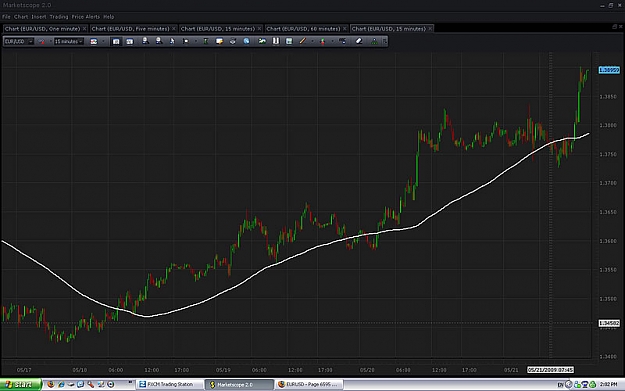Click the flag marker toolbar icon
Viewport: 625px width, 391px height.
[185, 41]
